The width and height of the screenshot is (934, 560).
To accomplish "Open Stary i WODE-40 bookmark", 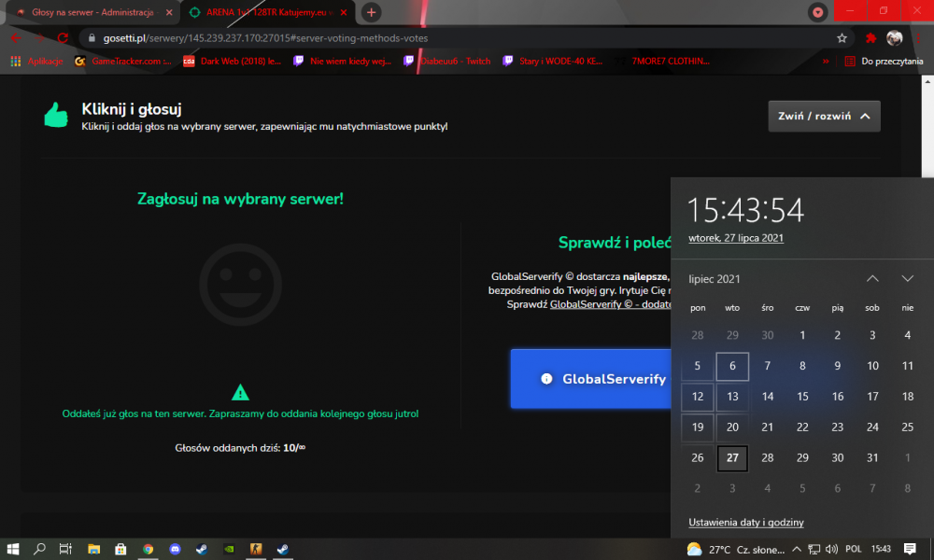I will 553,61.
